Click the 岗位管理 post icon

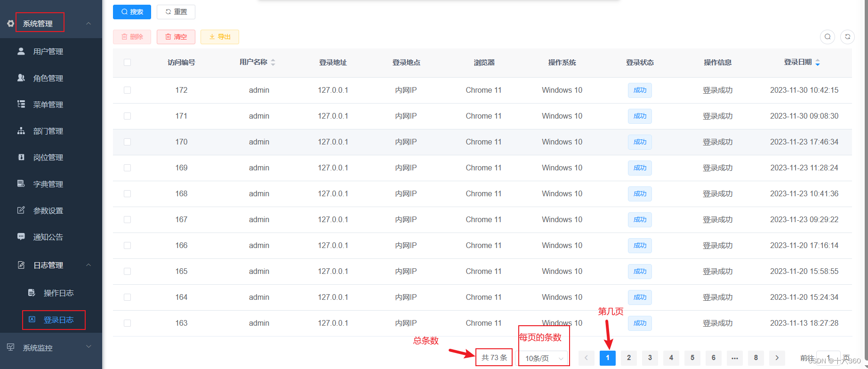click(21, 157)
